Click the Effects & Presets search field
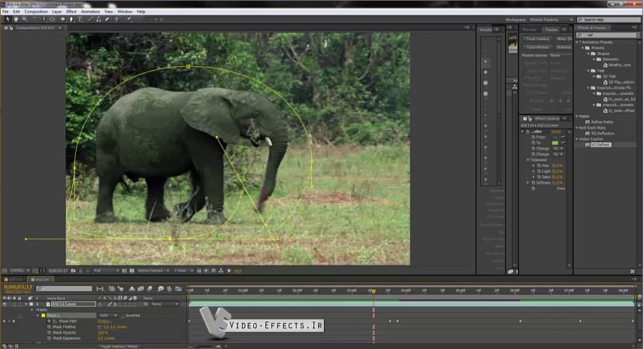This screenshot has width=644, height=349. point(608,35)
